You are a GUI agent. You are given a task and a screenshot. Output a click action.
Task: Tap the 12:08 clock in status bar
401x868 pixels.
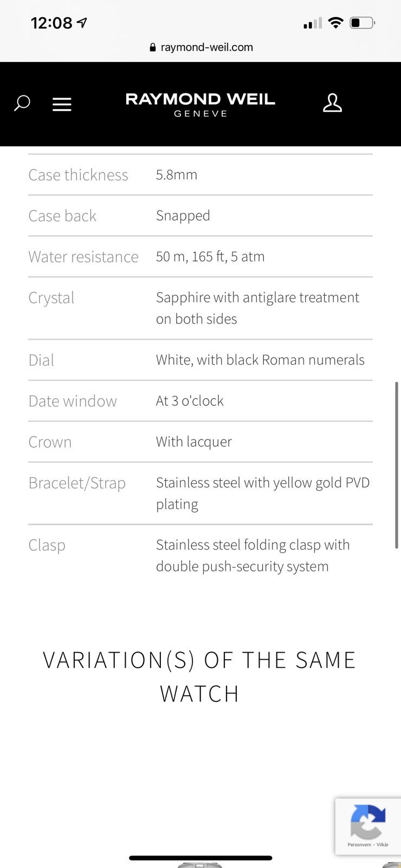click(x=51, y=23)
